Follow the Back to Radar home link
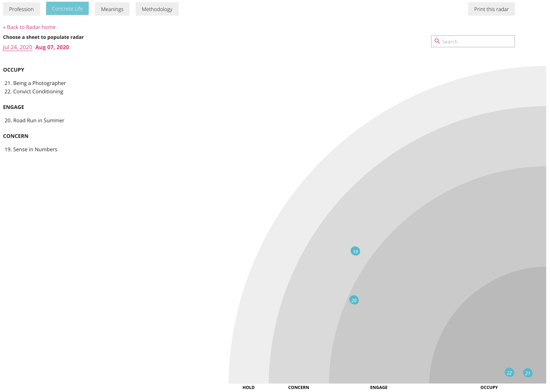 tap(29, 27)
